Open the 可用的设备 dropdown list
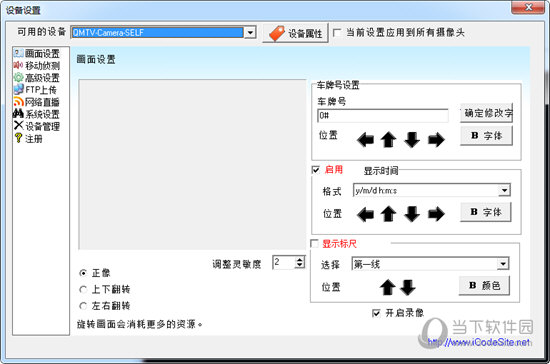This screenshot has width=550, height=364. tap(250, 33)
